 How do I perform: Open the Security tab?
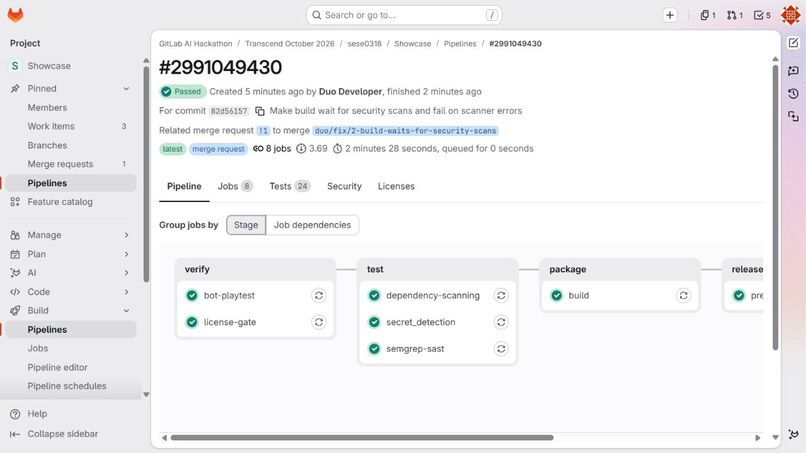coord(344,186)
